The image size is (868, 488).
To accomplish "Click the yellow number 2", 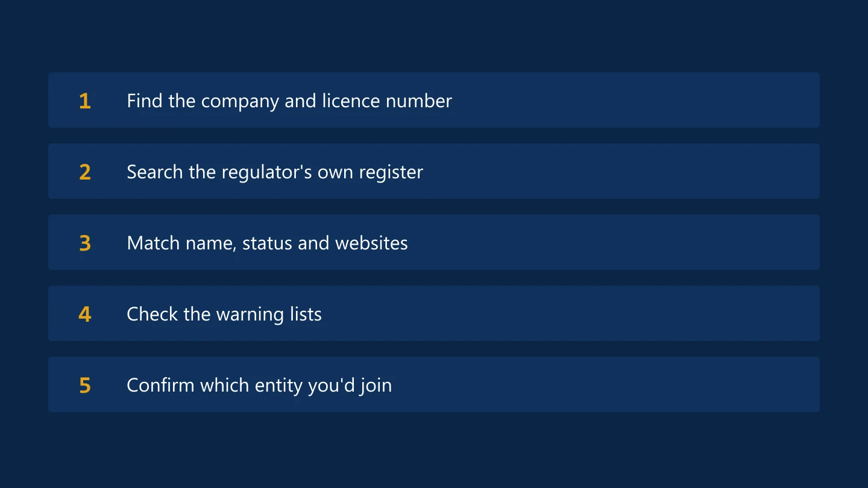I will [85, 172].
